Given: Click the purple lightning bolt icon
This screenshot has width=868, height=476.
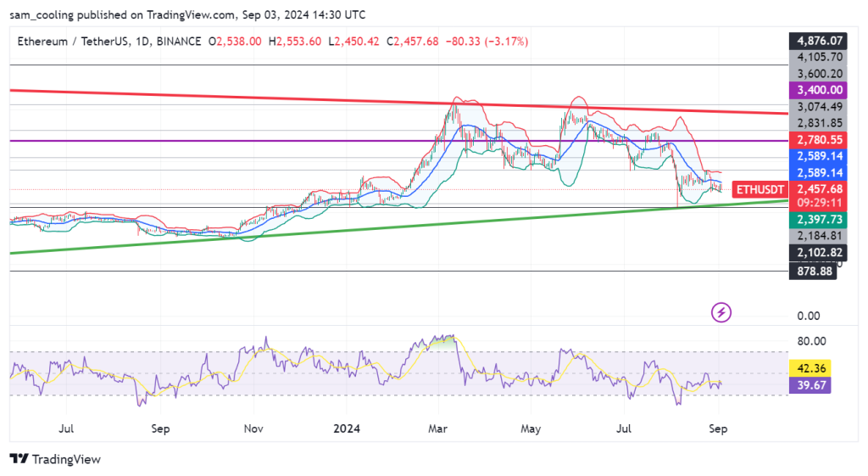Looking at the screenshot, I should click(x=721, y=312).
